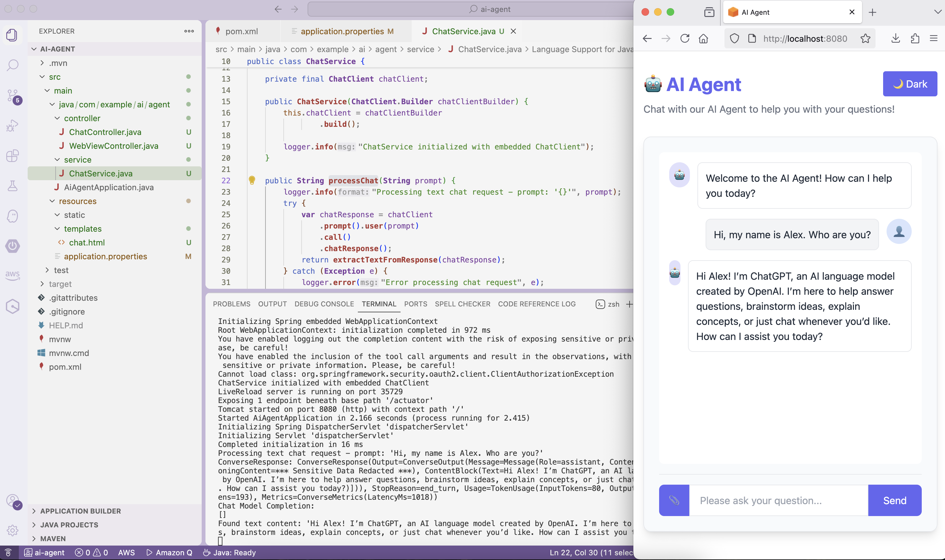Viewport: 945px width, 560px height.
Task: Expand the JAVA PROJECTS section
Action: [69, 525]
